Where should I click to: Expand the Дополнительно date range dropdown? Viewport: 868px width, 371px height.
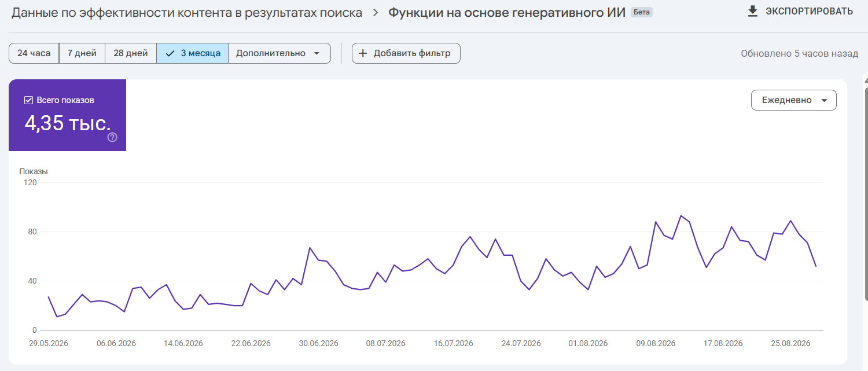[x=279, y=53]
